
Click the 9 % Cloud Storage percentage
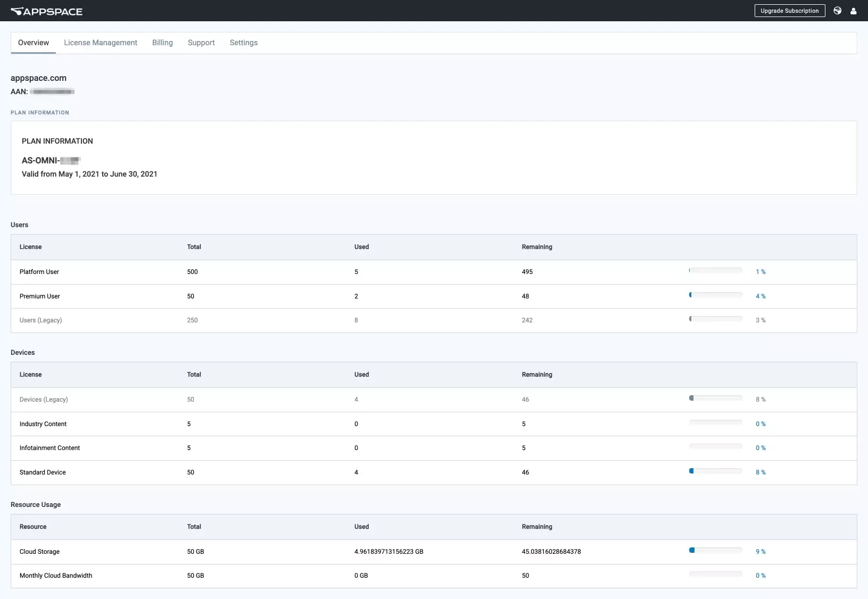760,552
